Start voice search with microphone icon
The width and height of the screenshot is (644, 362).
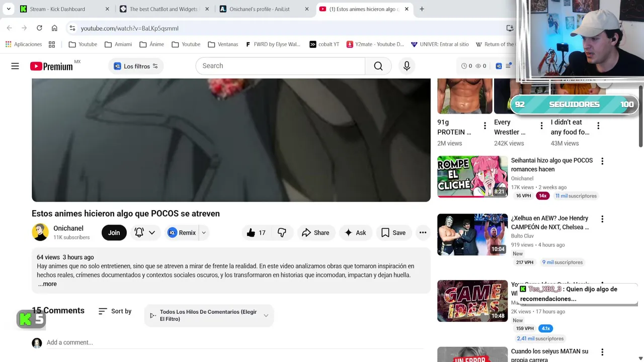tap(407, 66)
